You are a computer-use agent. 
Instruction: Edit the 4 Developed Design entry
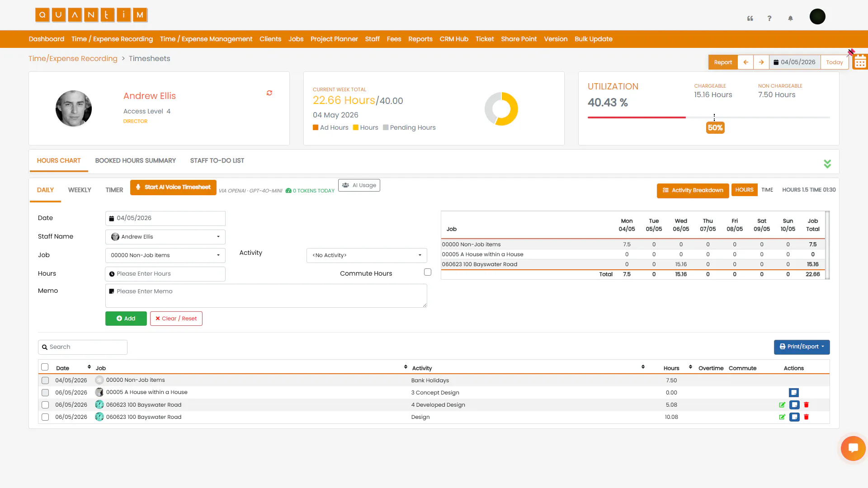tap(782, 405)
